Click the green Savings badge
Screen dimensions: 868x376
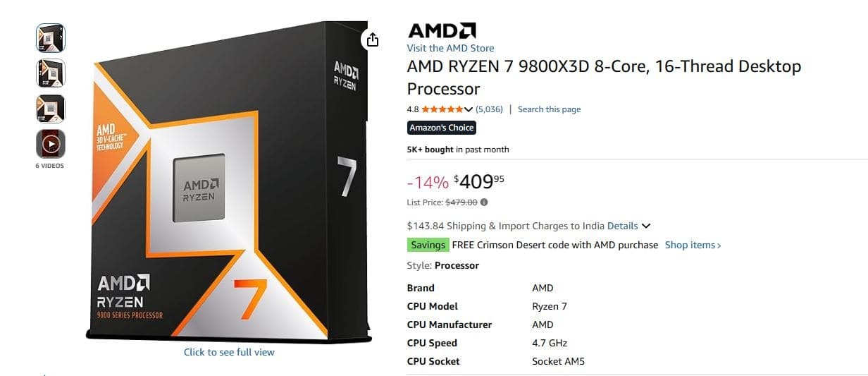point(428,245)
